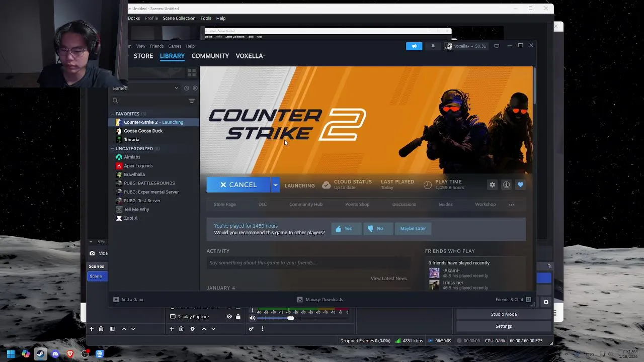Open Counter-Strike 2 manage gear icon
The image size is (644, 362).
(x=492, y=185)
